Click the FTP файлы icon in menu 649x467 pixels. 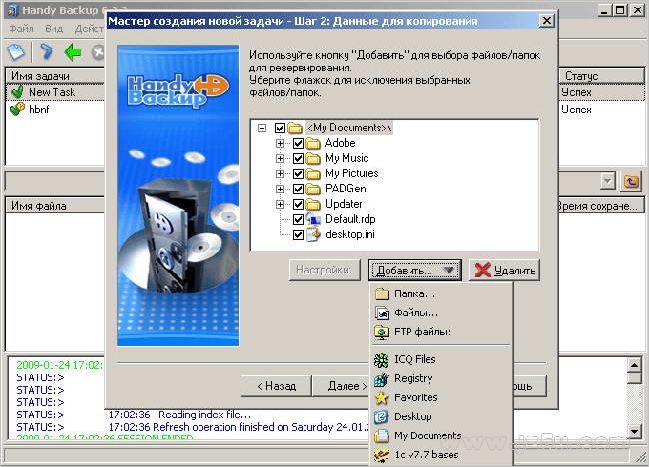pyautogui.click(x=382, y=332)
